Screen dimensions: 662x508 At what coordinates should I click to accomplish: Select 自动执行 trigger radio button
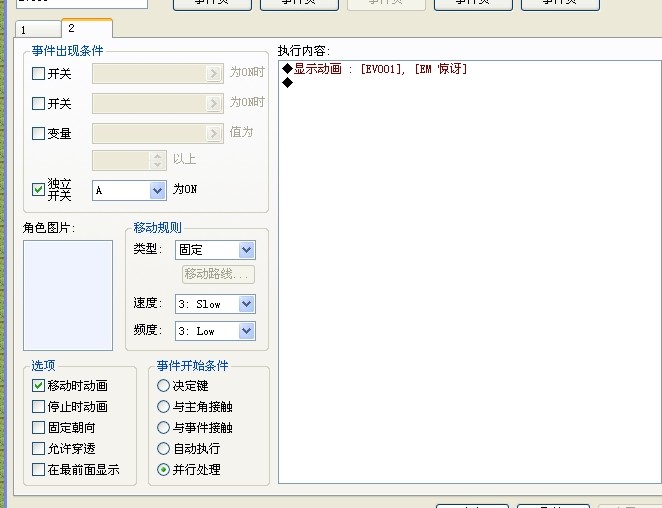[x=163, y=448]
